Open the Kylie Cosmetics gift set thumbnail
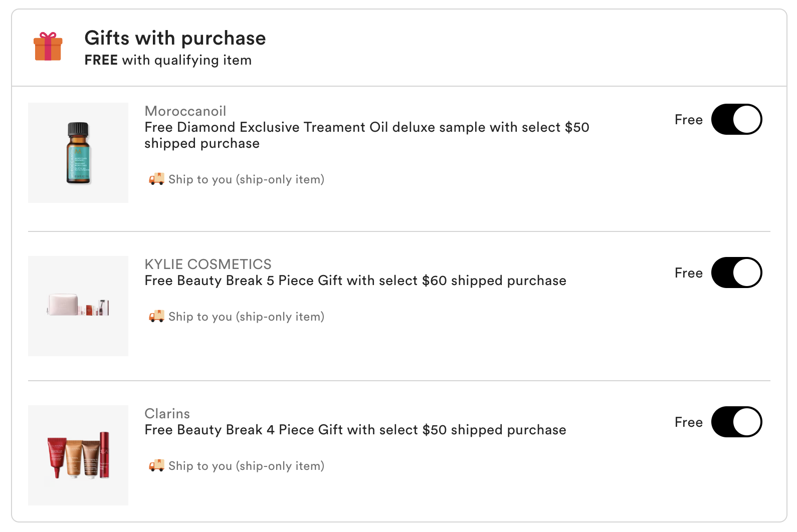Screen dimensions: 797x532 click(x=78, y=306)
